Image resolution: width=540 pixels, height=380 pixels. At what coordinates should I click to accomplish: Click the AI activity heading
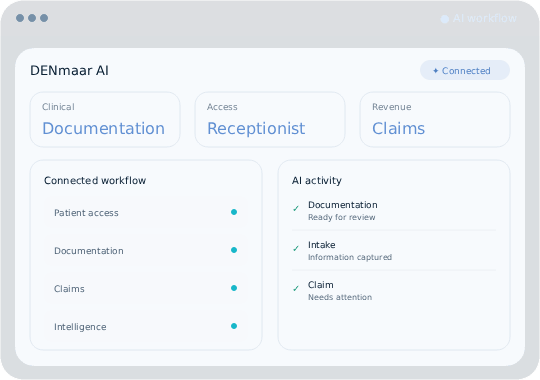point(316,180)
